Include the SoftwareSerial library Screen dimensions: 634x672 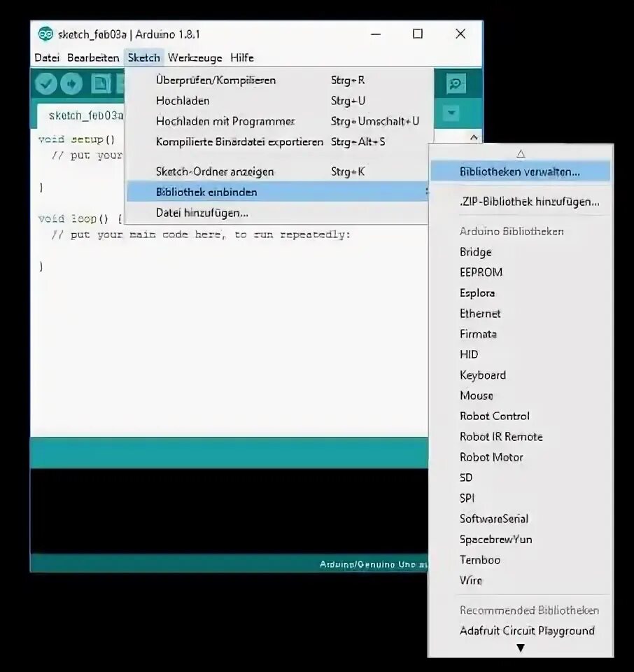point(520,519)
